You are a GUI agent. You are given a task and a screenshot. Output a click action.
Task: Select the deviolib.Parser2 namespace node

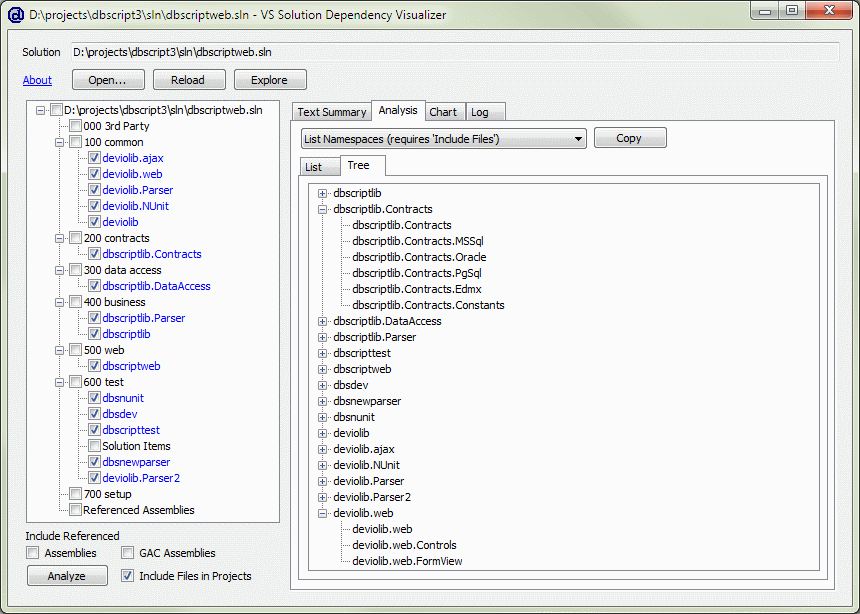click(372, 497)
